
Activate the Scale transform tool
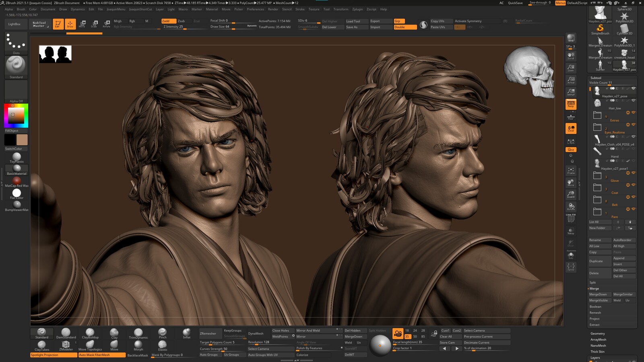[x=94, y=24]
